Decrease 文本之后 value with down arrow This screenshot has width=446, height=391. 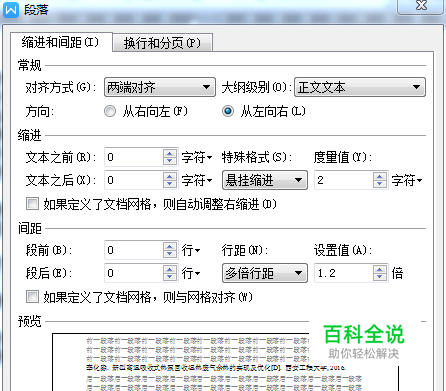tap(170, 184)
